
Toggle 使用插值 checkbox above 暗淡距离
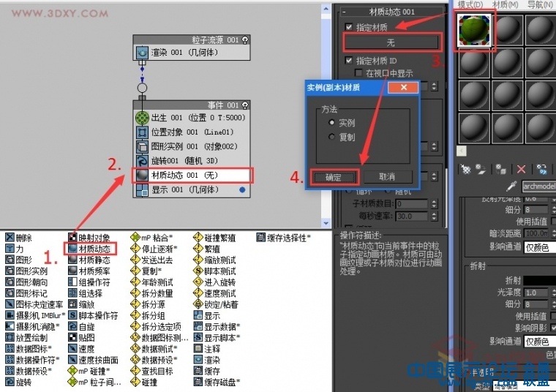tap(553, 222)
